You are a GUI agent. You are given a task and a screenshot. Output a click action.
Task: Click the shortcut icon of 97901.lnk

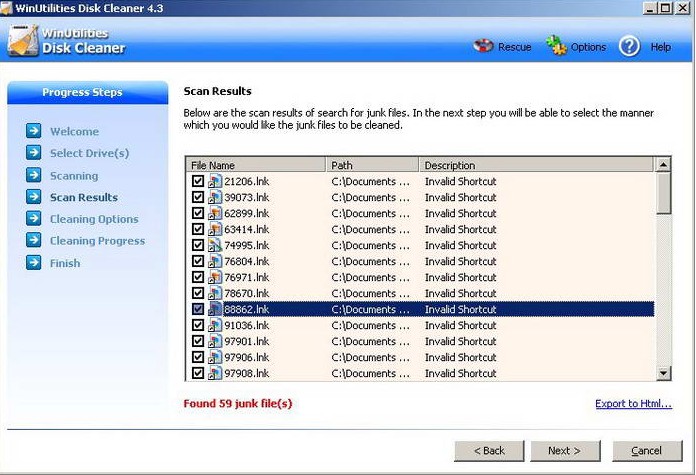tap(215, 341)
